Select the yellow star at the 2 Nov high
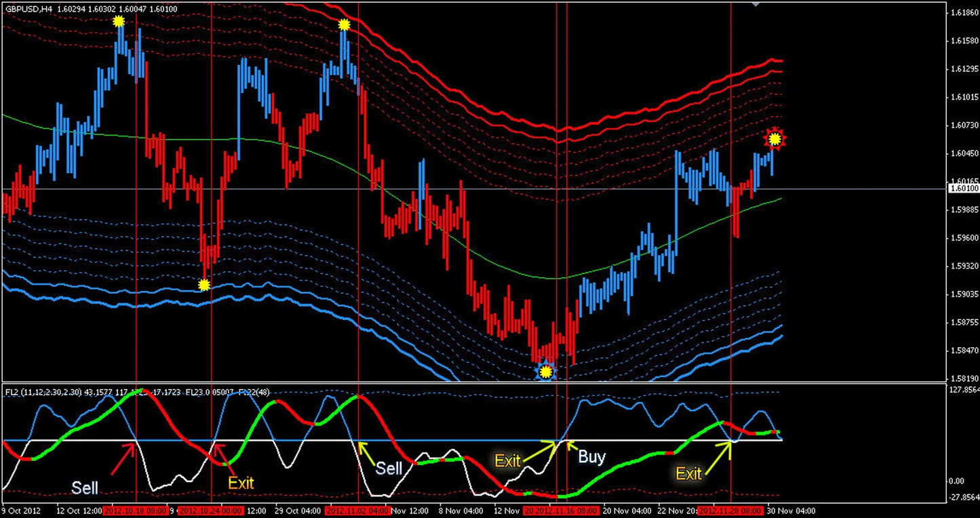The height and width of the screenshot is (518, 980). pos(344,24)
